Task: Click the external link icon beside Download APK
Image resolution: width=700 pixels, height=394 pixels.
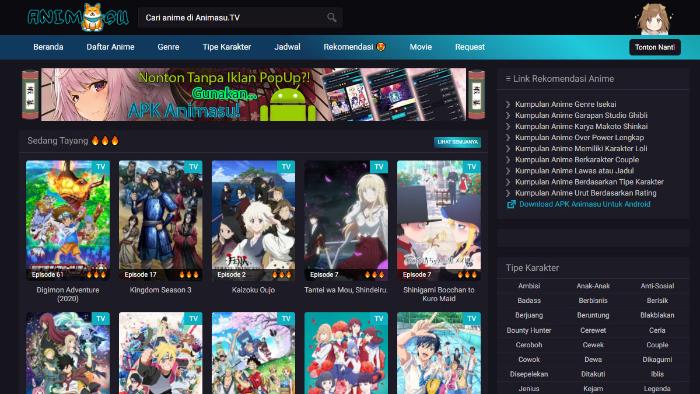Action: click(511, 204)
